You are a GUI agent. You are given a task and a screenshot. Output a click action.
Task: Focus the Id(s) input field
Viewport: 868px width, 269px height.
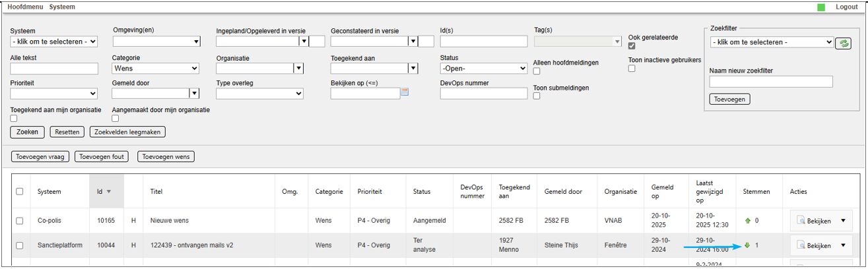click(x=484, y=42)
